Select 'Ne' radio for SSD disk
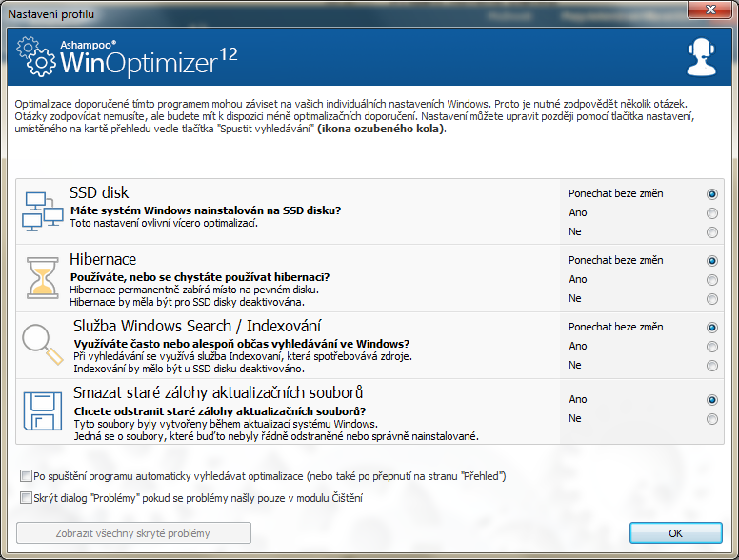Image resolution: width=739 pixels, height=560 pixels. (x=711, y=232)
